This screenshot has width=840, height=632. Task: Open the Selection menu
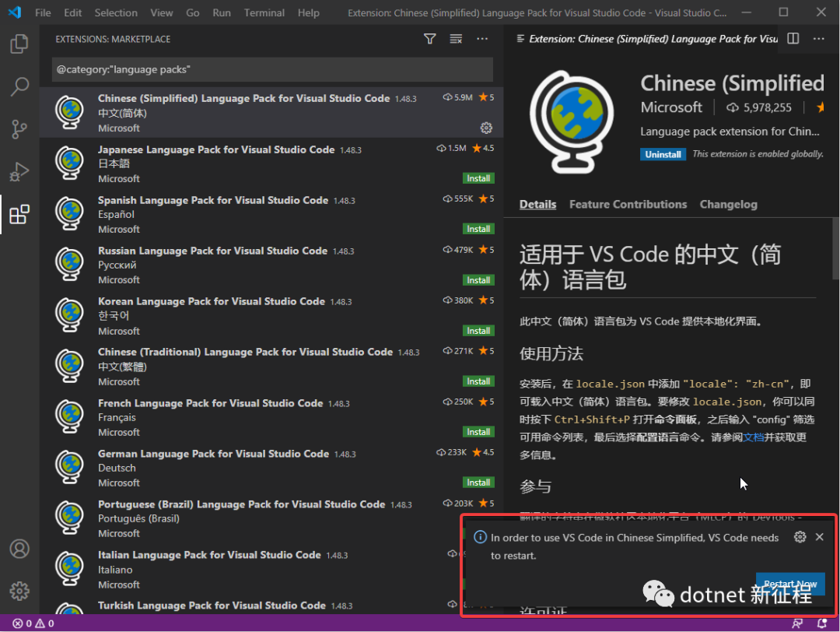[x=116, y=13]
